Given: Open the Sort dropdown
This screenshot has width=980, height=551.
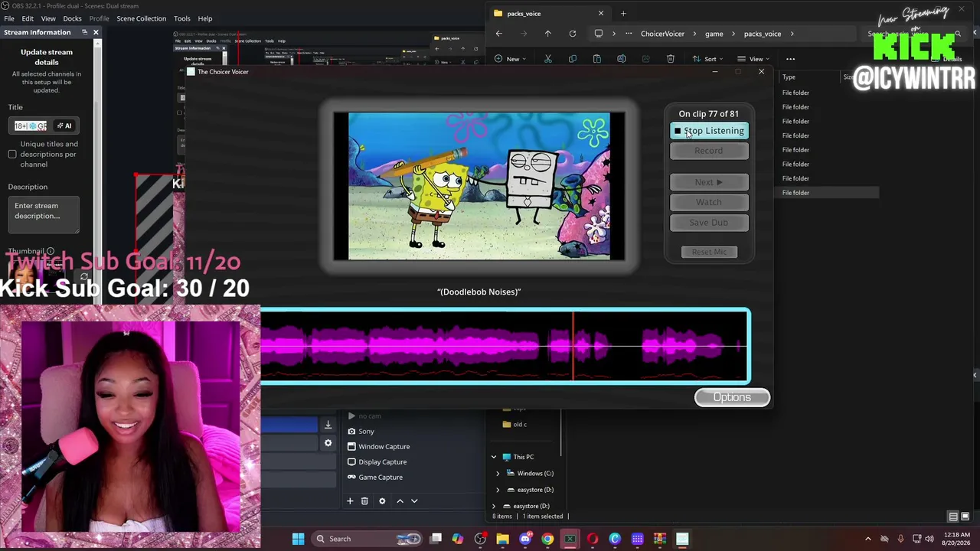Looking at the screenshot, I should (707, 59).
